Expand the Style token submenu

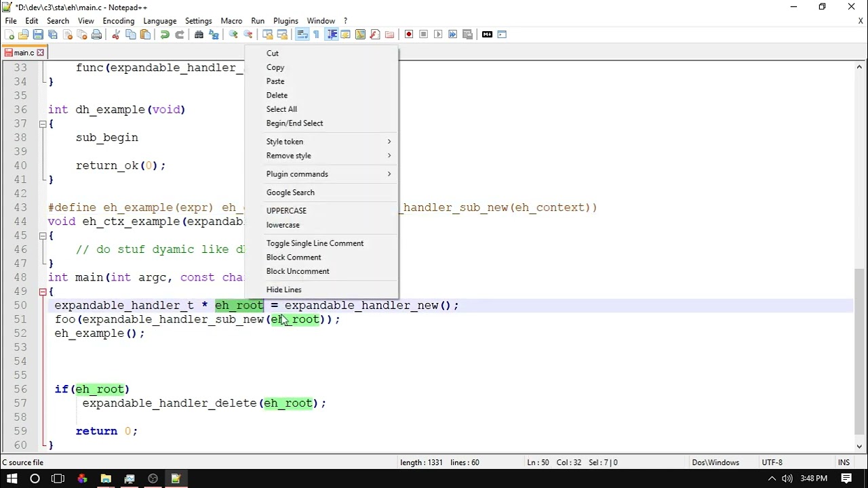[x=321, y=142]
